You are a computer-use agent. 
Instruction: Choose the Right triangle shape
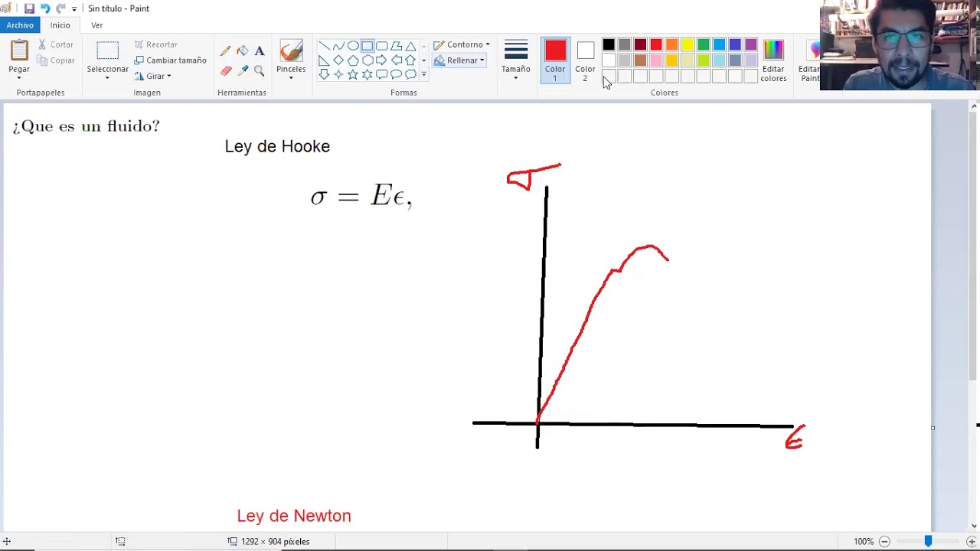(x=324, y=60)
